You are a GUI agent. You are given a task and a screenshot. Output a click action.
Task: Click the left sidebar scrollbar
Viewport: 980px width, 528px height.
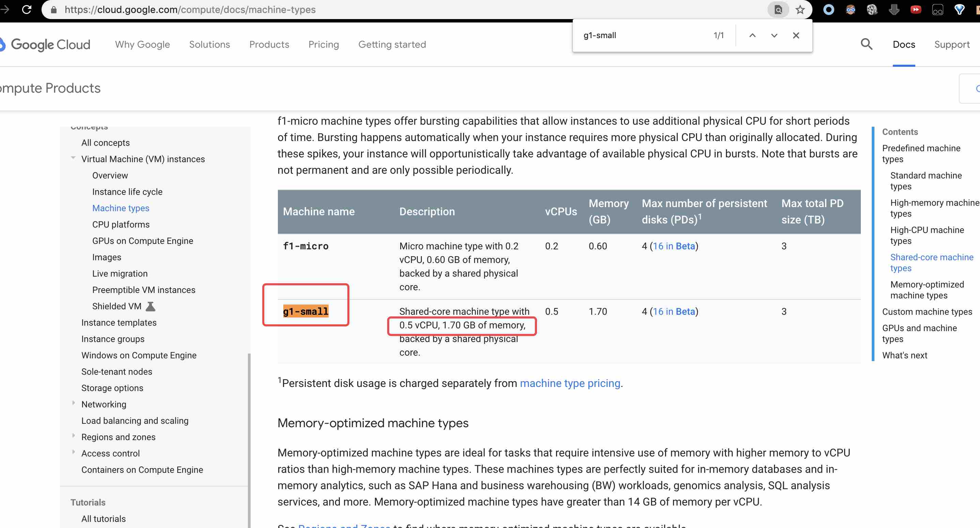249,438
